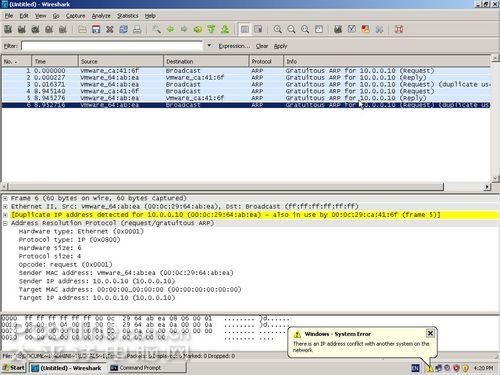
Task: Open the list of capture interfaces
Action: pos(8,29)
